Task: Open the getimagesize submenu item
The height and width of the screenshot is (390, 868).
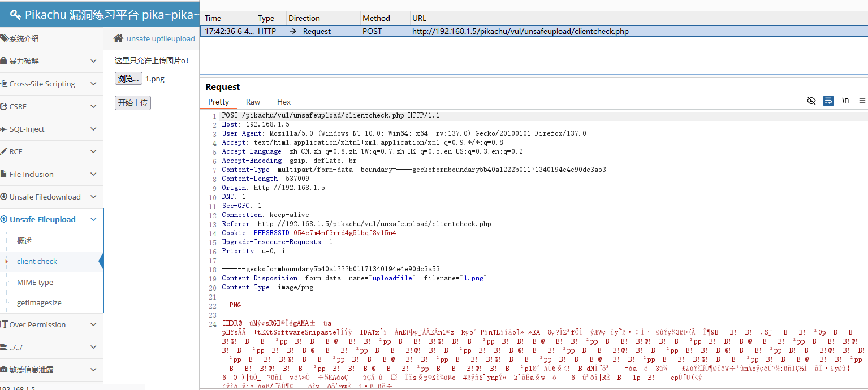Action: pyautogui.click(x=39, y=302)
